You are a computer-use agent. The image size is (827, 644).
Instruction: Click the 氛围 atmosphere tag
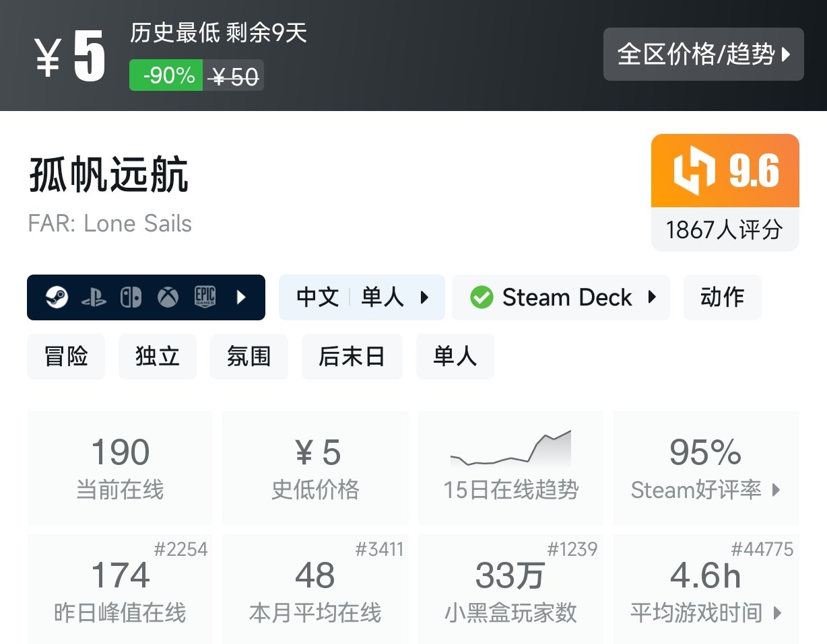pos(249,357)
